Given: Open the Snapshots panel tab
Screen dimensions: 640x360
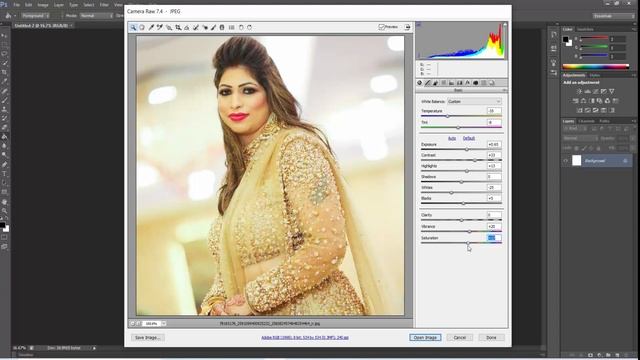Looking at the screenshot, I should click(x=491, y=83).
